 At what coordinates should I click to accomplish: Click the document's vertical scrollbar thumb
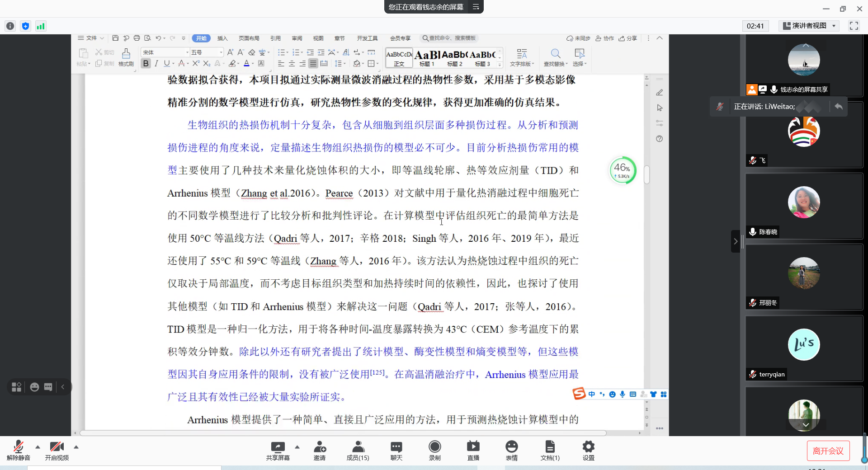click(x=646, y=175)
